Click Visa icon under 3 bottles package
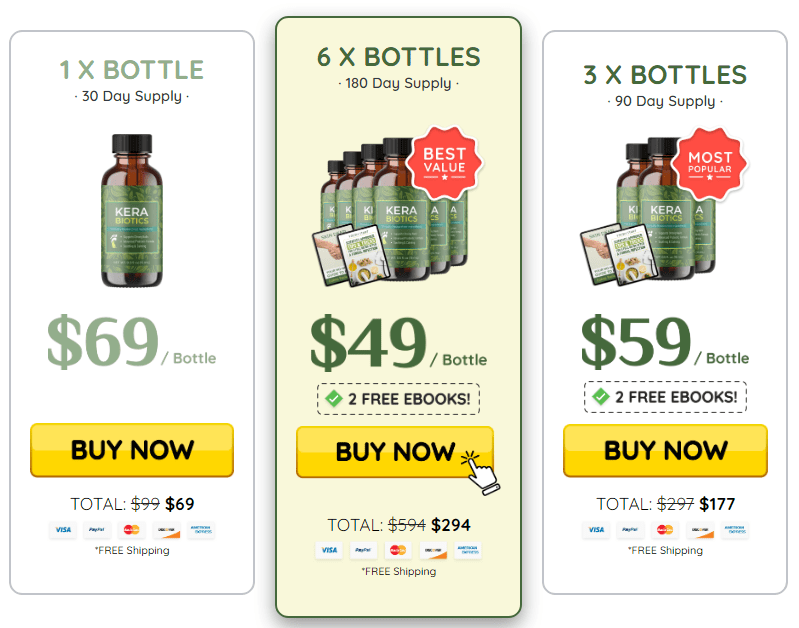The height and width of the screenshot is (628, 799). click(596, 530)
